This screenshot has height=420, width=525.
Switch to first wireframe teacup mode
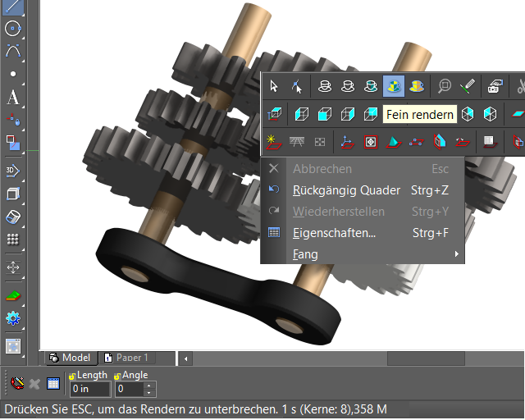[325, 86]
